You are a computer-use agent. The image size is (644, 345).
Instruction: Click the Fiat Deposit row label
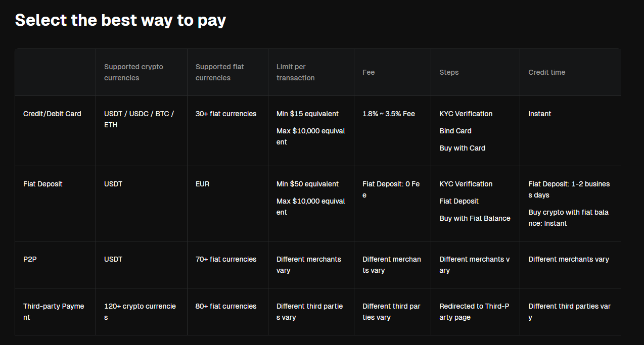pos(43,184)
